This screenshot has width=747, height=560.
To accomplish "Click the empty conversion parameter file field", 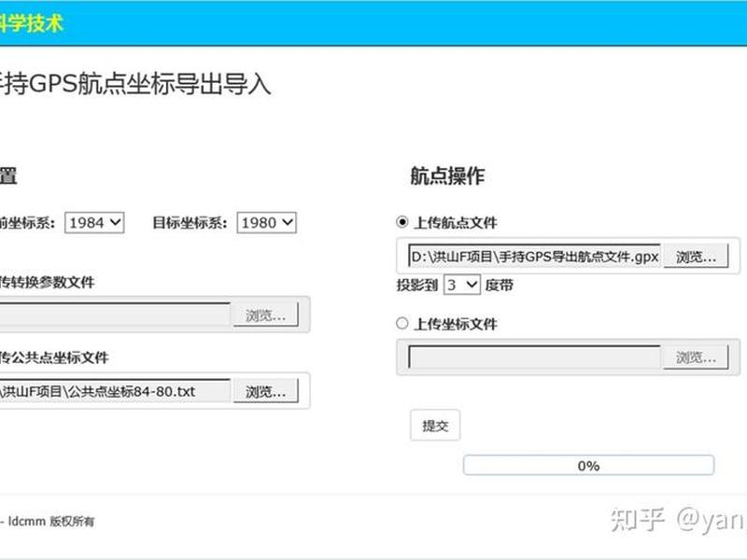I will click(x=114, y=315).
